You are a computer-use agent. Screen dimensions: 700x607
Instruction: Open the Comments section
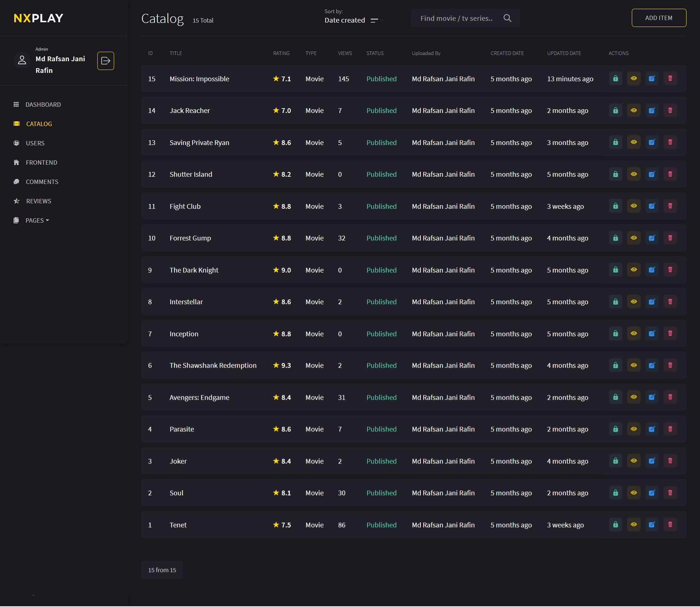point(42,182)
